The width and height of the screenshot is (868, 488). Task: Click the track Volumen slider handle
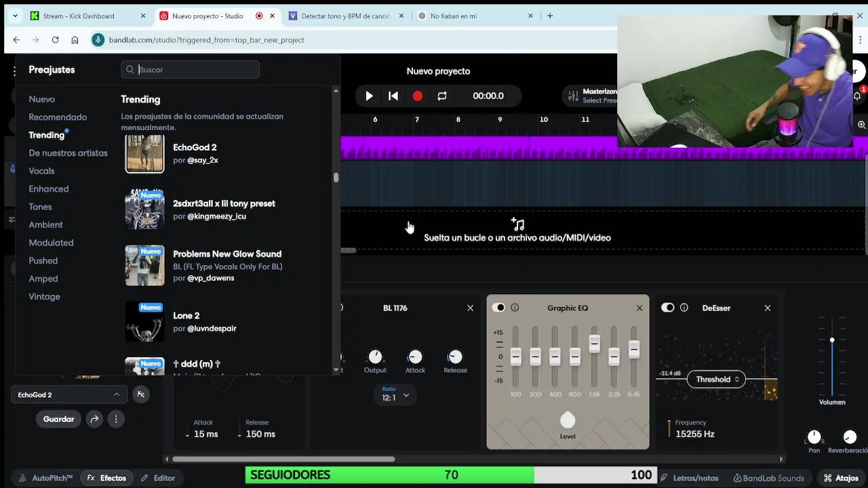pyautogui.click(x=832, y=340)
